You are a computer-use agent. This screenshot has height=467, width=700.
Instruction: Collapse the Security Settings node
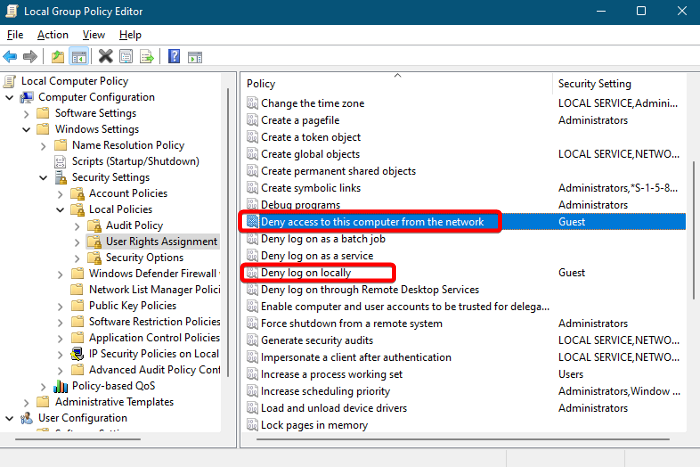(x=43, y=178)
